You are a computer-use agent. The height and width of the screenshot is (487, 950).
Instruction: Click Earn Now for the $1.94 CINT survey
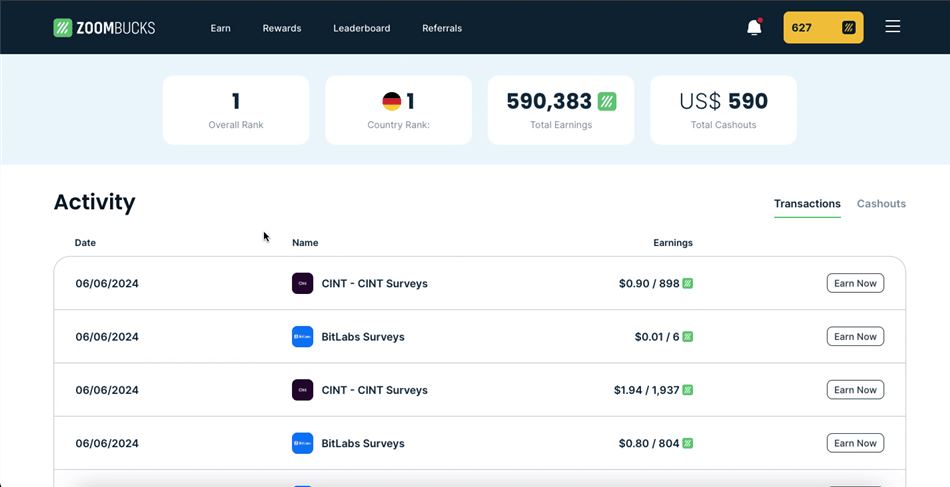click(855, 390)
